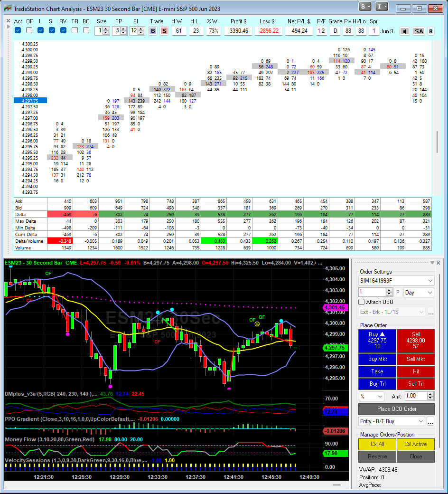Click the Volume cell 1600
Viewport: 448px width, 494px height.
tap(111, 248)
